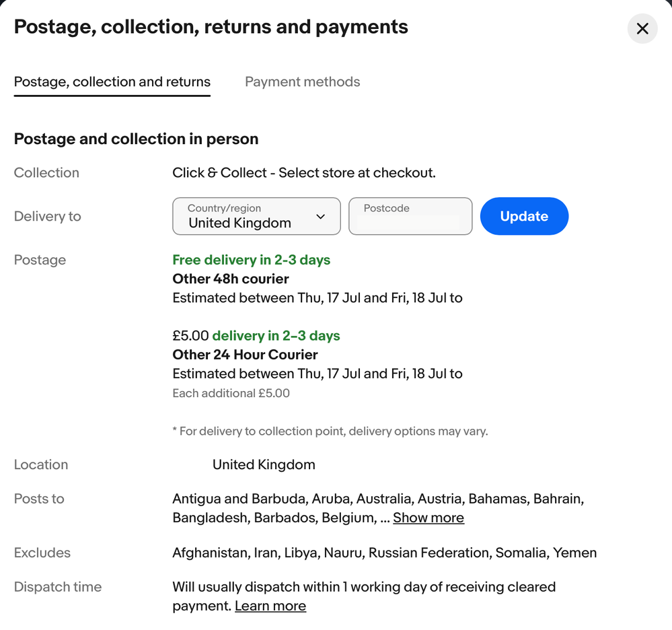Click 'Other 48h courier' text
The image size is (672, 630).
click(x=231, y=279)
